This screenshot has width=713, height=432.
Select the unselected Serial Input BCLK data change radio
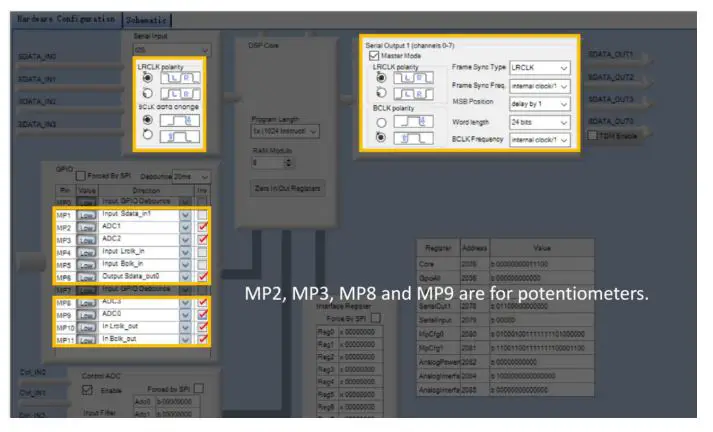point(147,135)
